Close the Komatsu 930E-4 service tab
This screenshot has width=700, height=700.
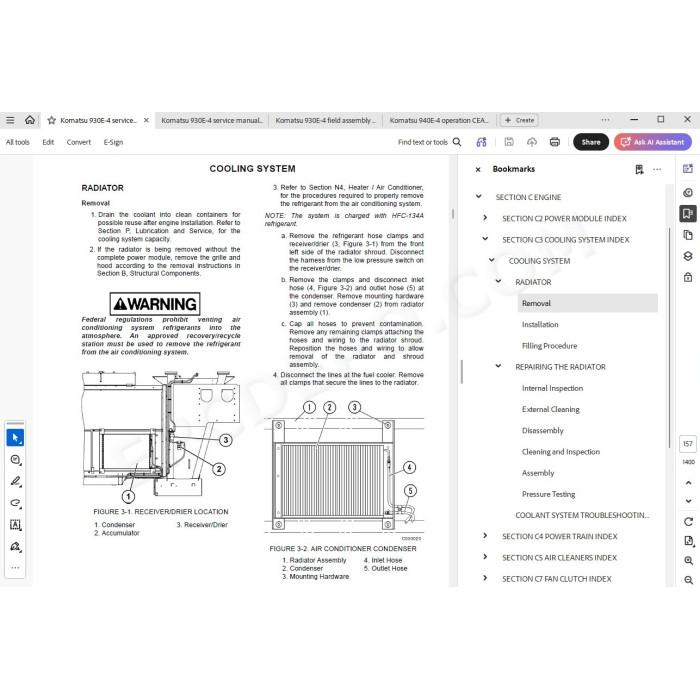146,120
